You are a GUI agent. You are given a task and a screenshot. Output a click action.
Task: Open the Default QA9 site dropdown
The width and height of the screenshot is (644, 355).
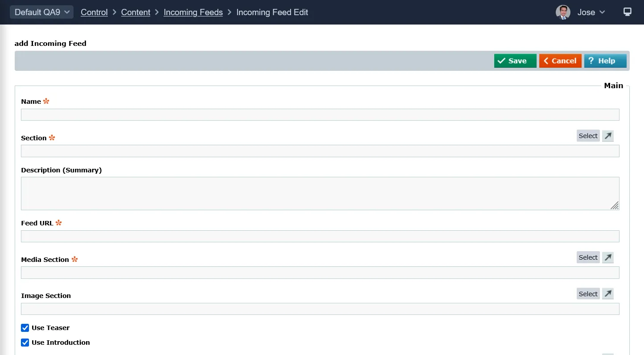[42, 12]
